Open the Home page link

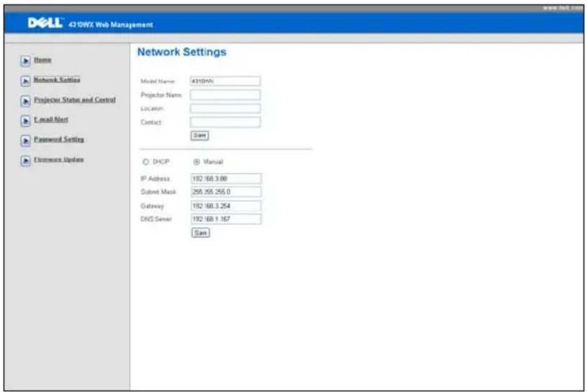[x=43, y=60]
